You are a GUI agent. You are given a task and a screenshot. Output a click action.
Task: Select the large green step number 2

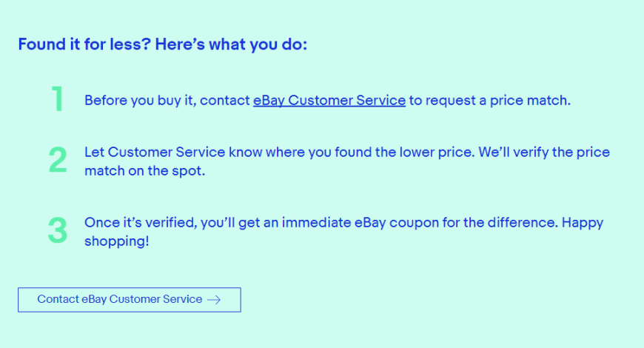(58, 160)
